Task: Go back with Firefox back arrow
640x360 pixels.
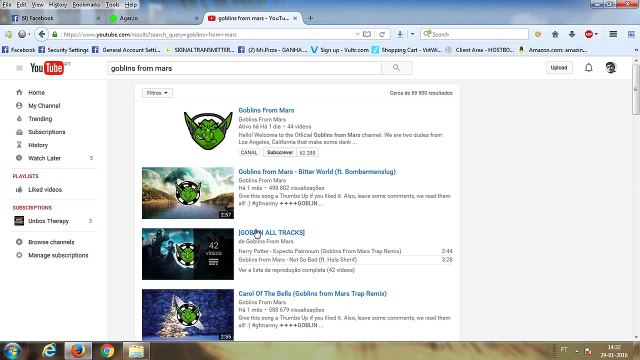Action: coord(41,34)
